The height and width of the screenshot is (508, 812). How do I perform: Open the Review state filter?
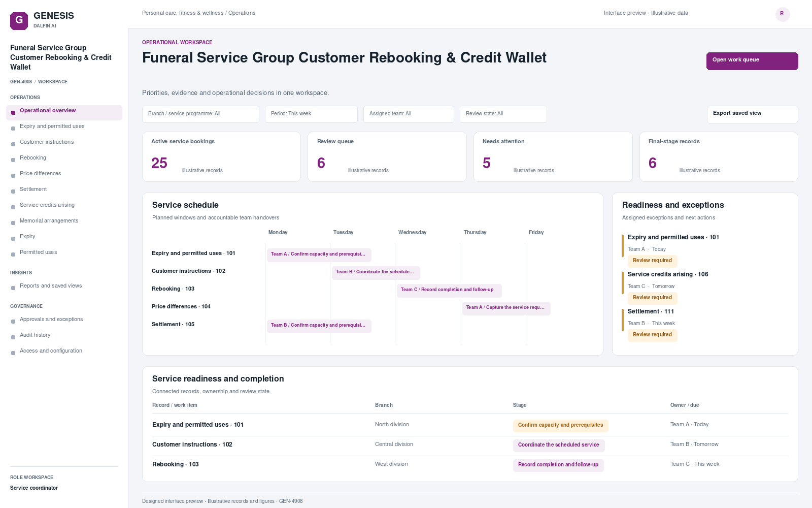click(503, 114)
